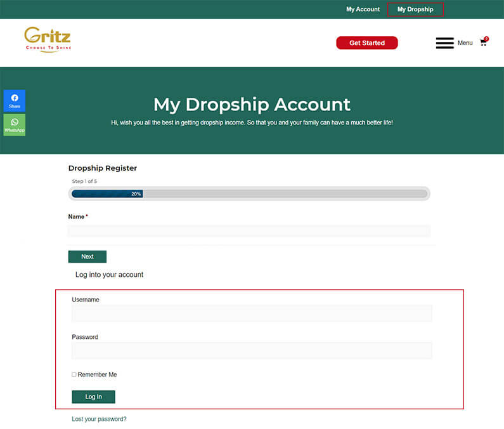The height and width of the screenshot is (429, 504).
Task: Open My Dropship in top bar
Action: click(x=415, y=10)
